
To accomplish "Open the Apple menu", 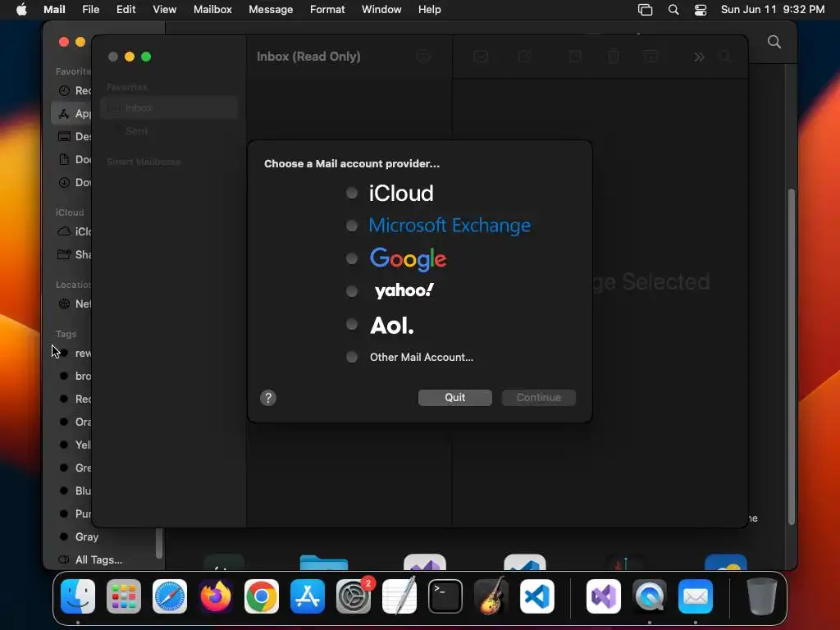I will pos(21,9).
